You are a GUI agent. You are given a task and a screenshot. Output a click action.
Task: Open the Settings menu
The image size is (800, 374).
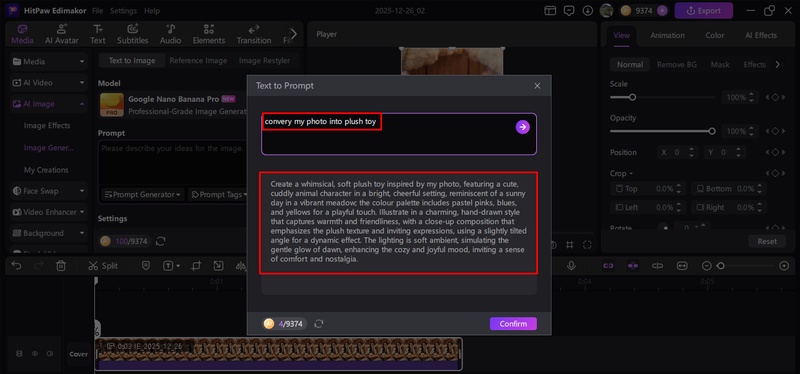pyautogui.click(x=123, y=11)
